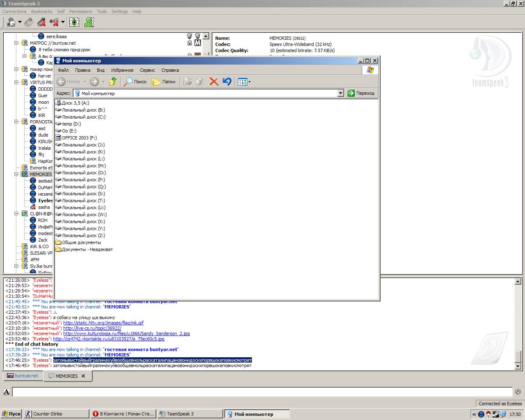Collapse the VIRTUS PRO channel tree node
Screen dimensions: 525x420
pyautogui.click(x=17, y=82)
